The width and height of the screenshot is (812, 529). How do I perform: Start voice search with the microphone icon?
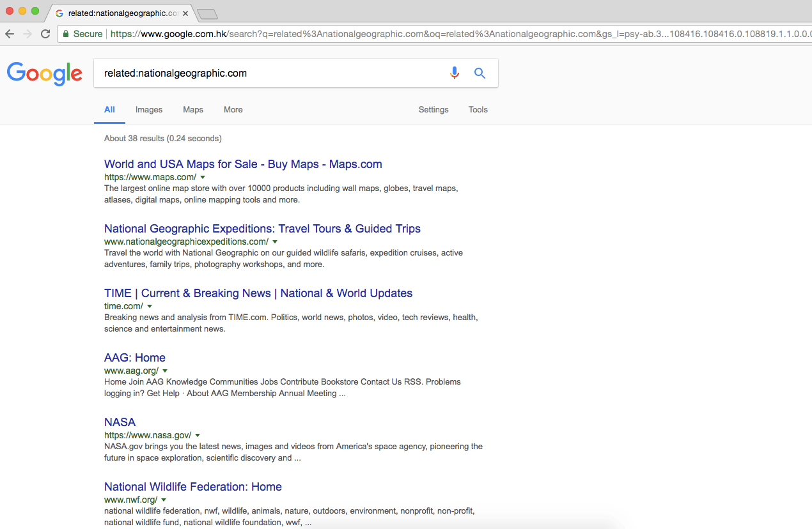[x=455, y=73]
